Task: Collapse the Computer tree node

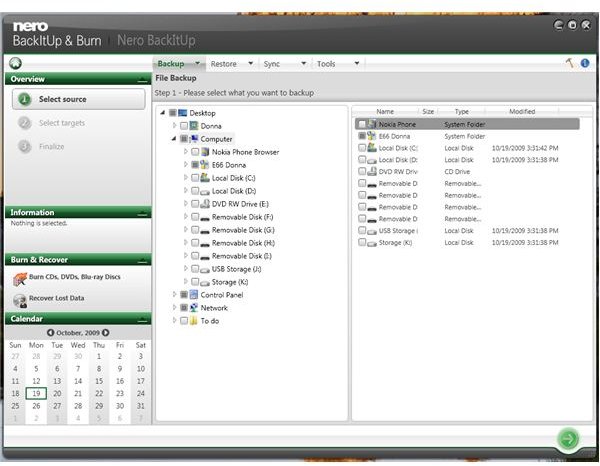Action: [x=174, y=138]
